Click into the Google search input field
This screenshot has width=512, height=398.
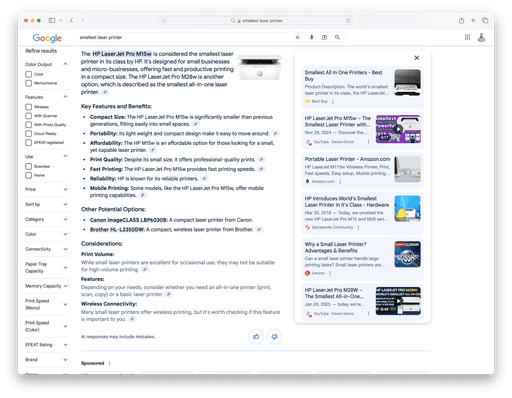click(183, 37)
